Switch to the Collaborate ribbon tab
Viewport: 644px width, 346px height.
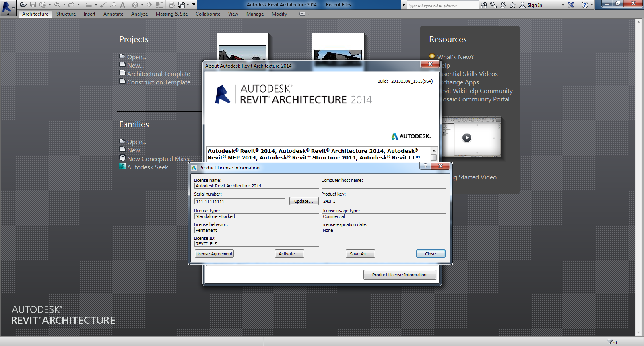(208, 14)
